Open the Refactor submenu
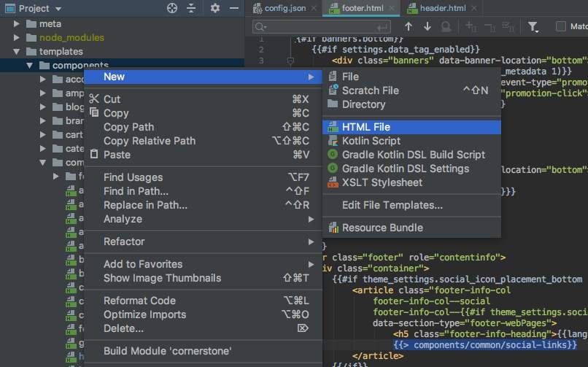This screenshot has height=367, width=588. pyautogui.click(x=203, y=241)
